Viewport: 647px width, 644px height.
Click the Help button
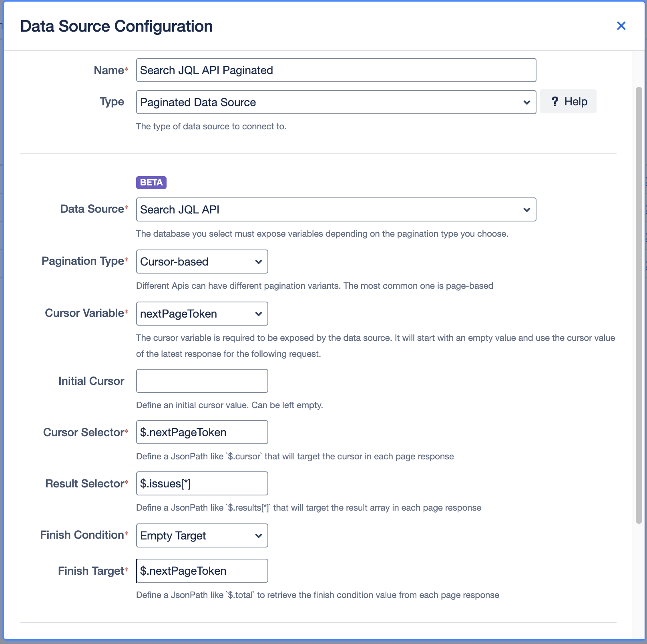(568, 101)
